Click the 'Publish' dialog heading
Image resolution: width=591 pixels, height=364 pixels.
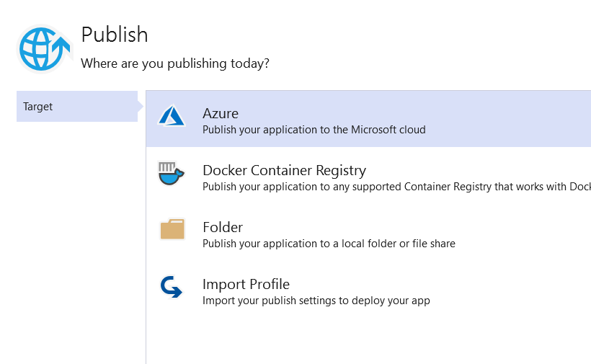point(115,35)
